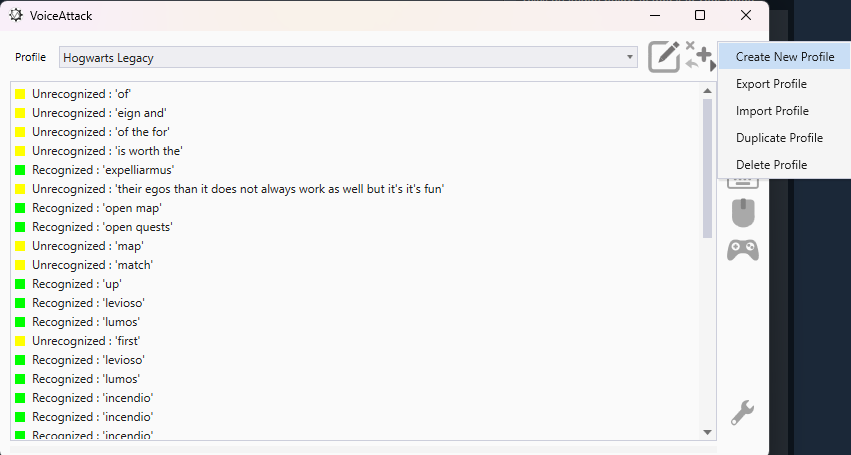Click the profile options plus-arrows icon

(700, 56)
